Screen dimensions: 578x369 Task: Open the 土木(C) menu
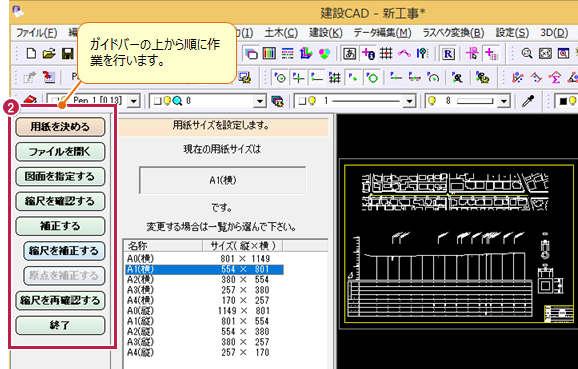click(x=281, y=33)
